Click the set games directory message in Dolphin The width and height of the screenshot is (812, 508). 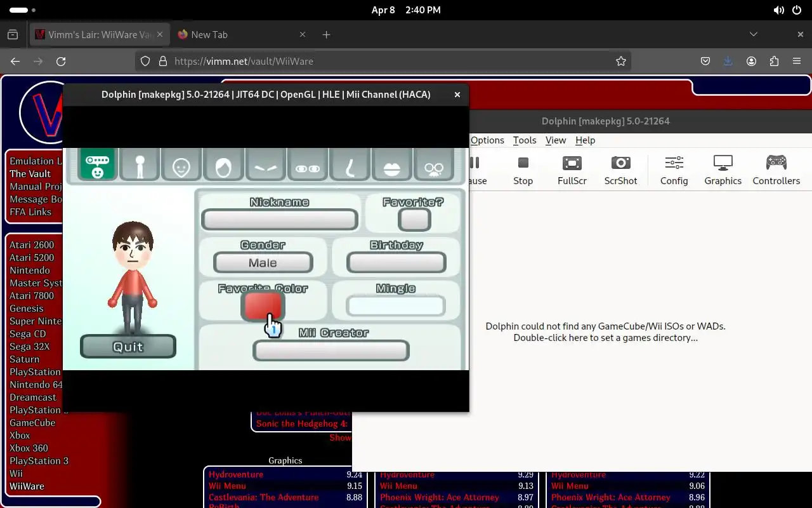point(605,332)
